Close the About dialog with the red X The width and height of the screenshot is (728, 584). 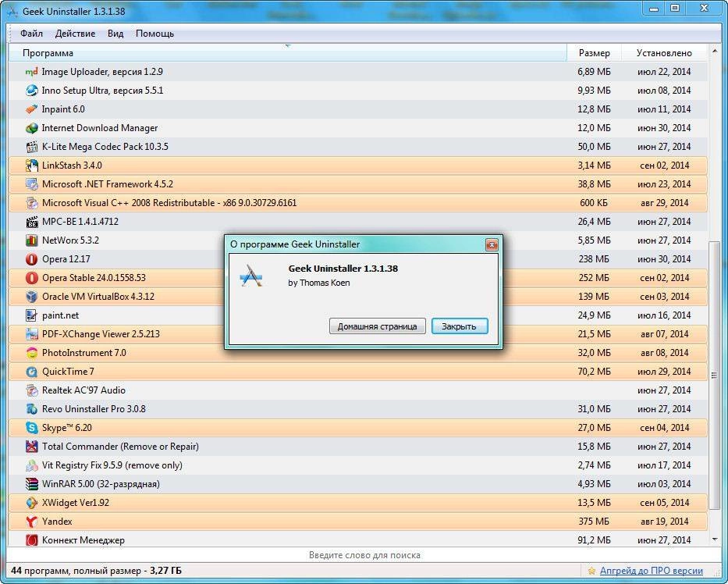(492, 244)
